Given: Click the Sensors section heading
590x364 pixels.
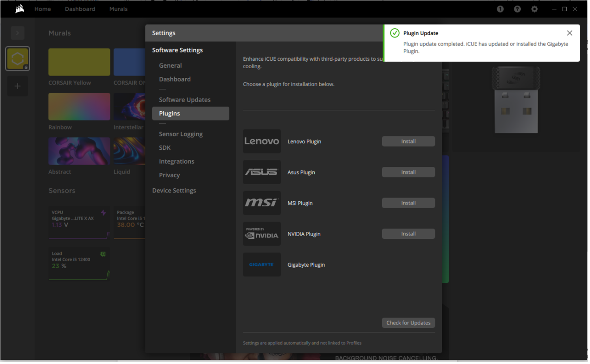Looking at the screenshot, I should tap(62, 191).
